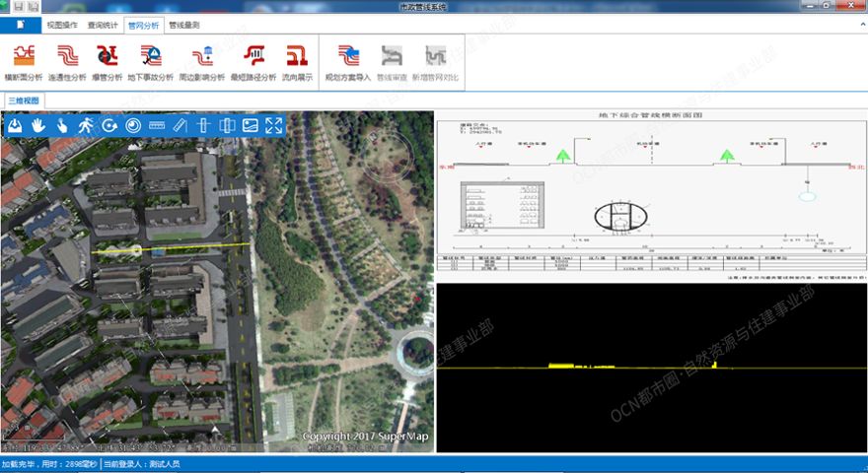Click the concentric-circle eye icon
This screenshot has width=868, height=473.
click(133, 125)
